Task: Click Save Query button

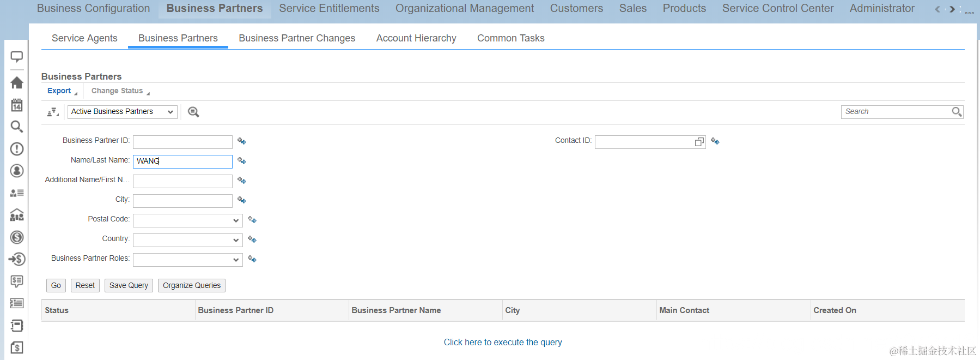Action: pos(129,285)
